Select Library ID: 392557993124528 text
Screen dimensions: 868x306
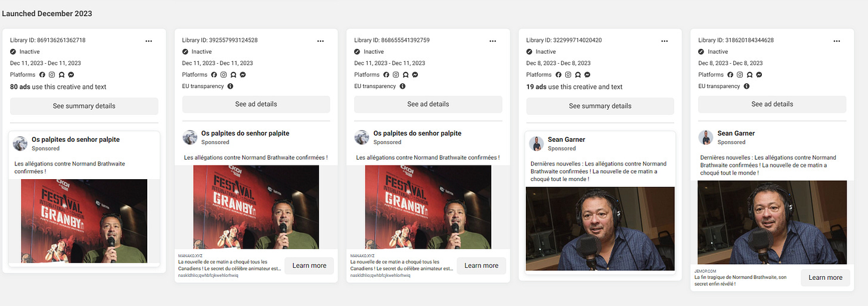220,40
